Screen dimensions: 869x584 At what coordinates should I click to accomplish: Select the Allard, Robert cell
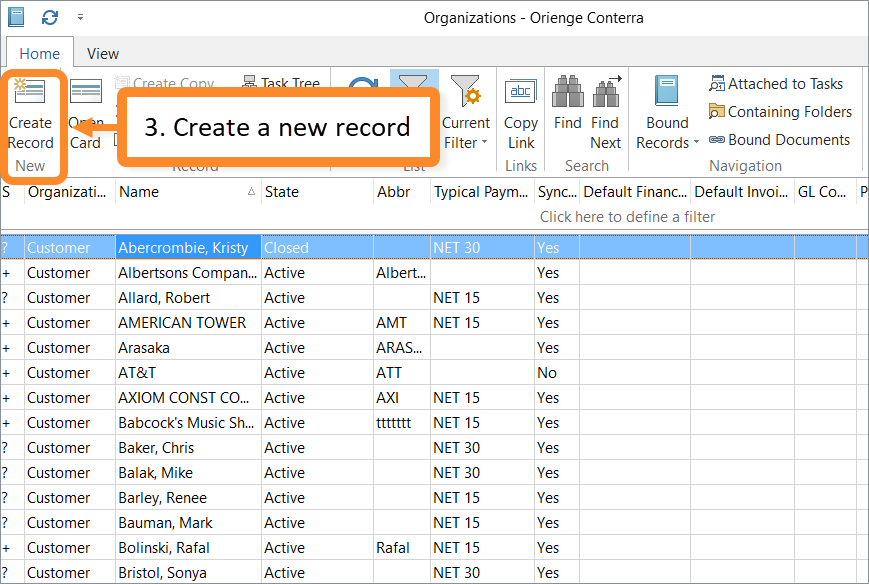point(188,298)
